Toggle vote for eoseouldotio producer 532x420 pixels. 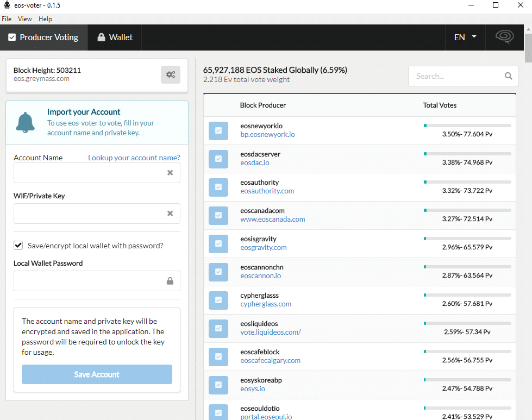(x=218, y=412)
